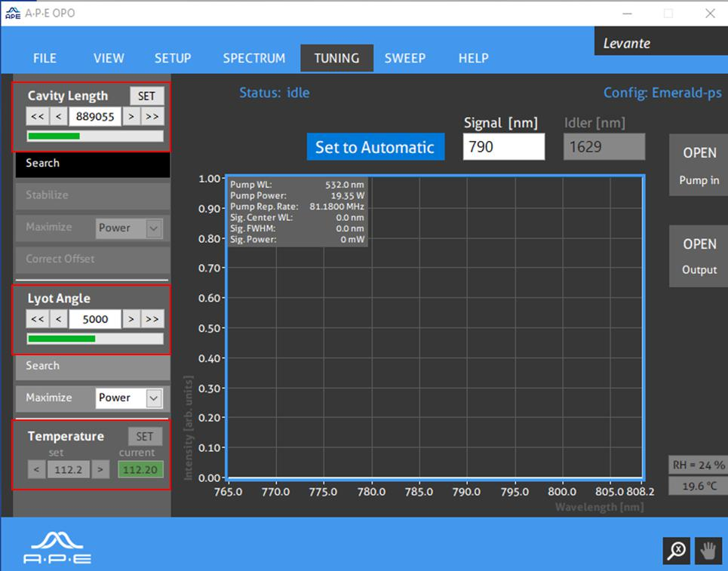Click the Lyot Angle value field

click(94, 319)
